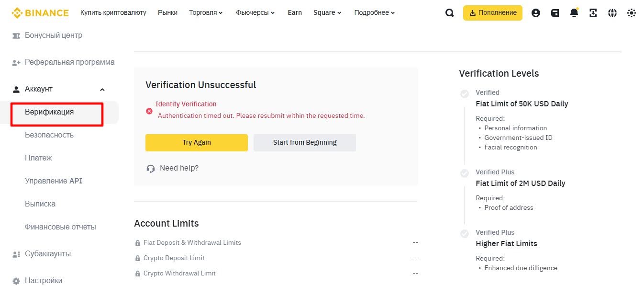Image resolution: width=644 pixels, height=286 pixels.
Task: Open the wallet icon in header
Action: (555, 13)
